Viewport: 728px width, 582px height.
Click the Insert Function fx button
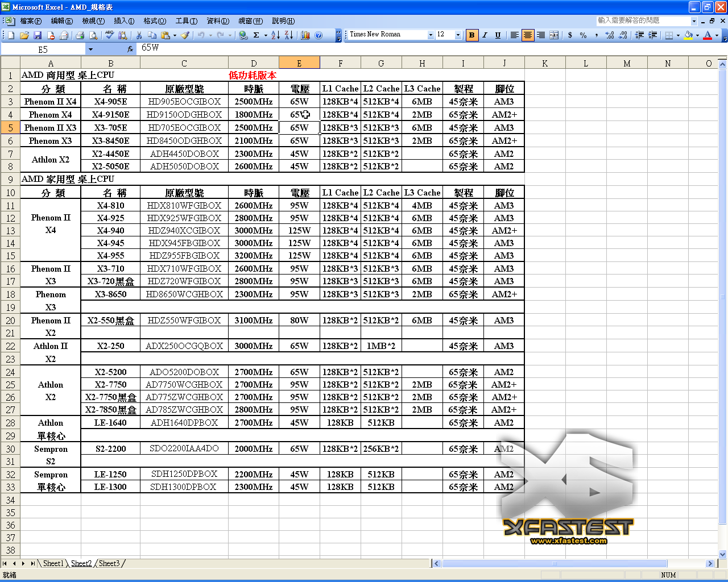(x=130, y=49)
